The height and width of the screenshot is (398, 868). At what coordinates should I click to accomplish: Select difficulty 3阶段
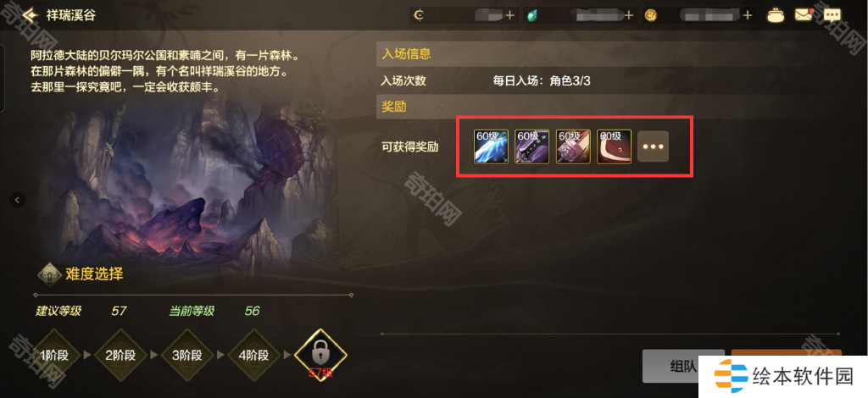click(x=188, y=355)
